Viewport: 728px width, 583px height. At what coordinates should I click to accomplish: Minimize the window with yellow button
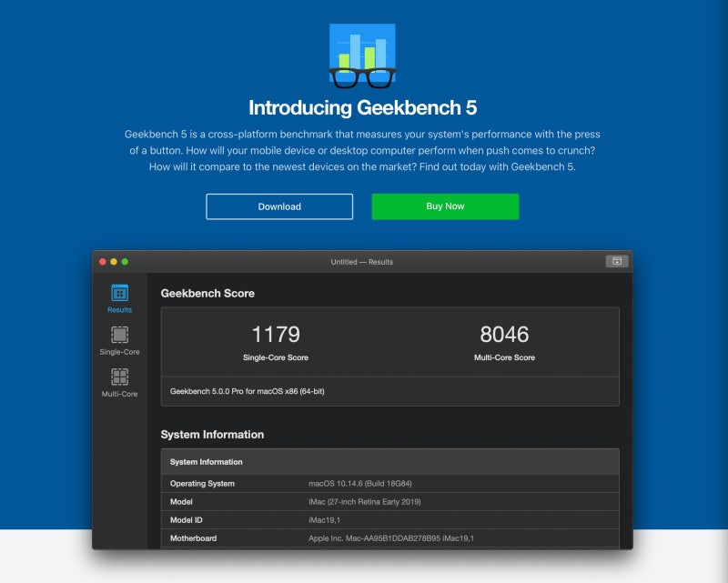click(x=114, y=262)
